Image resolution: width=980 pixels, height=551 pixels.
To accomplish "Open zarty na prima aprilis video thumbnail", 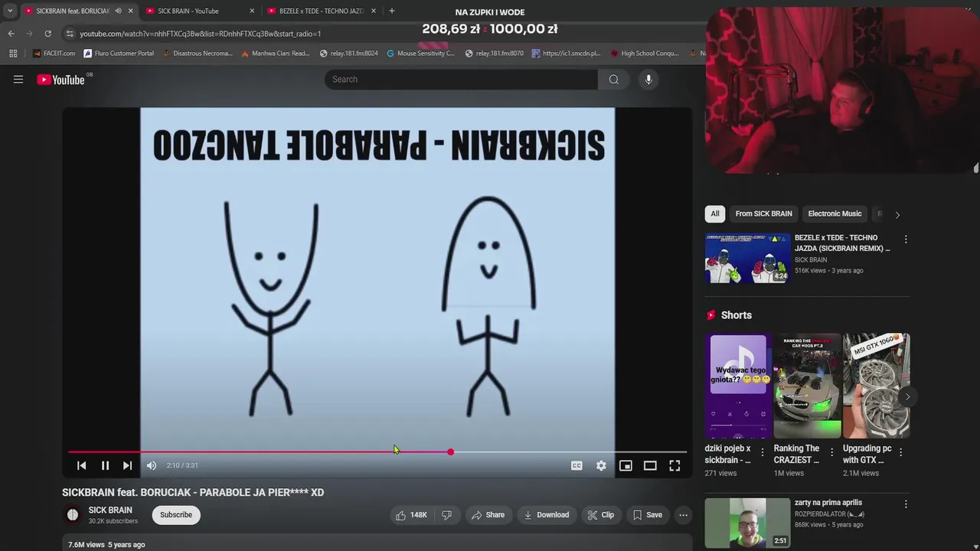I will pyautogui.click(x=747, y=523).
